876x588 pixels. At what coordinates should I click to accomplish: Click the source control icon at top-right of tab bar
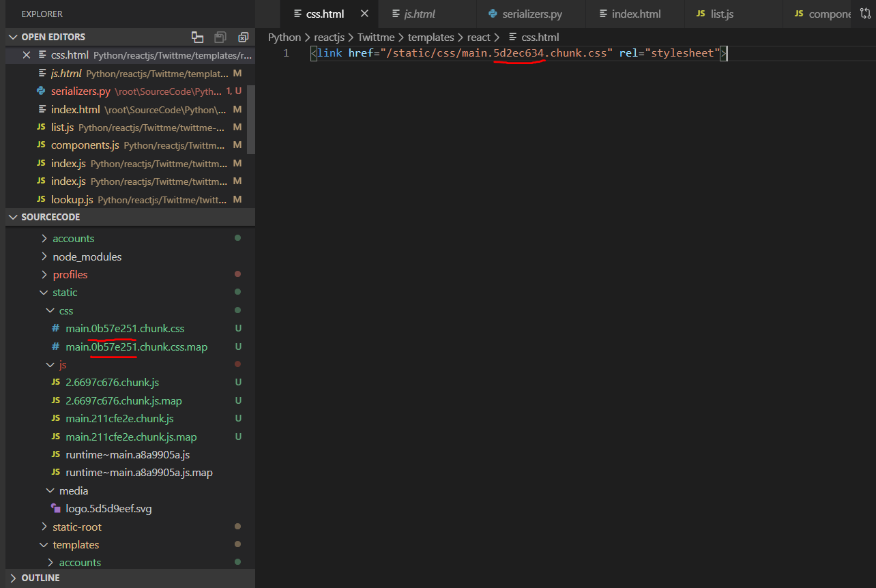tap(866, 14)
